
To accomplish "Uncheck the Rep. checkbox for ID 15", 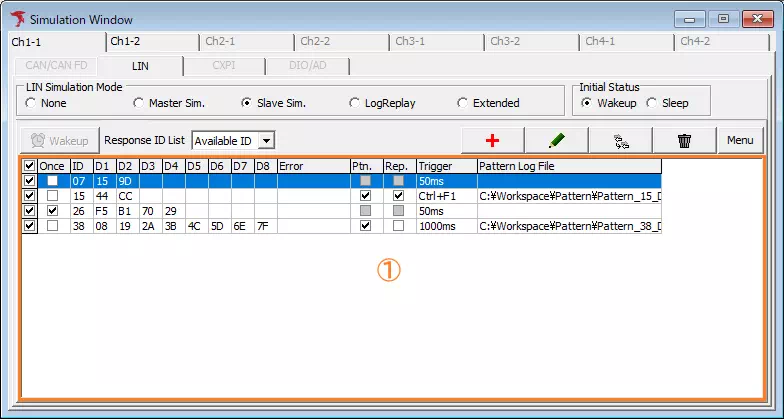I will coord(399,196).
